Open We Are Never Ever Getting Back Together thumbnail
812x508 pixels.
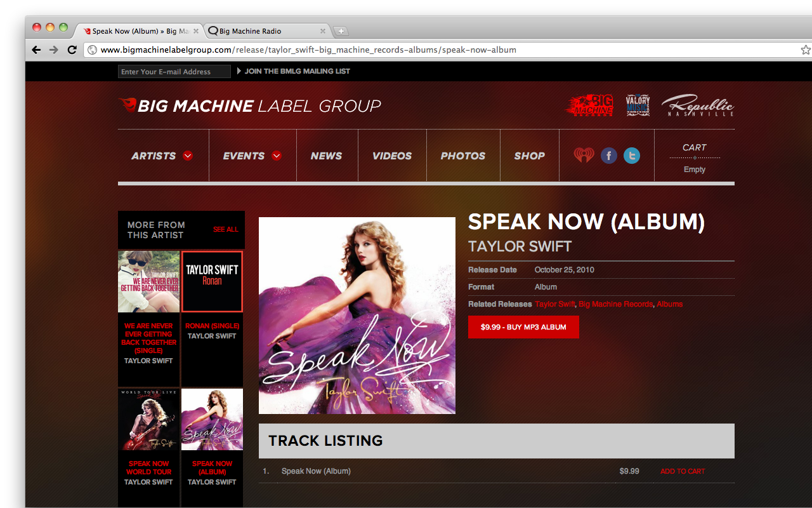pyautogui.click(x=149, y=281)
